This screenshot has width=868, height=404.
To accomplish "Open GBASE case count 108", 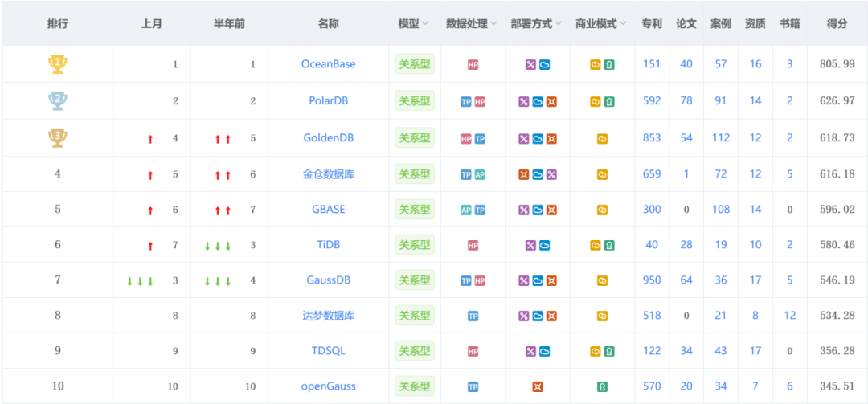I will click(x=721, y=209).
